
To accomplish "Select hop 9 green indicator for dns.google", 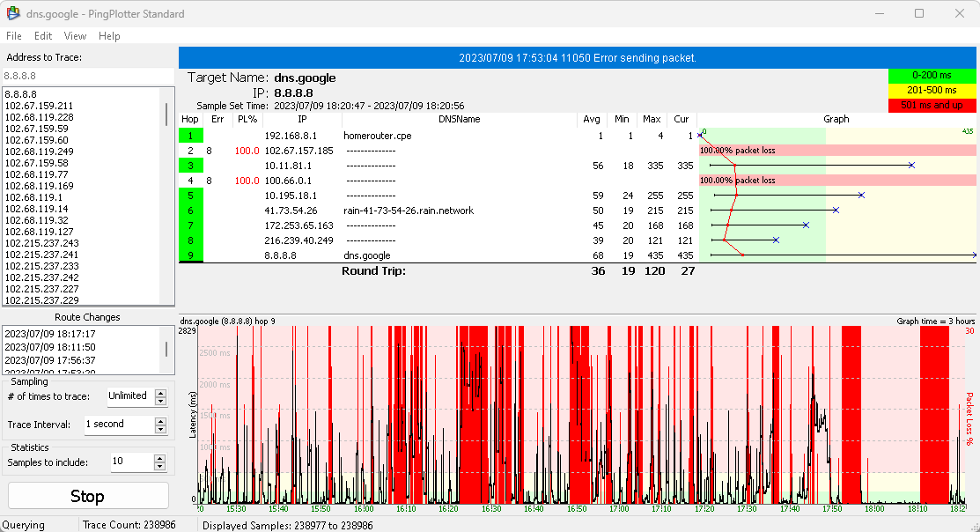I will pyautogui.click(x=190, y=255).
